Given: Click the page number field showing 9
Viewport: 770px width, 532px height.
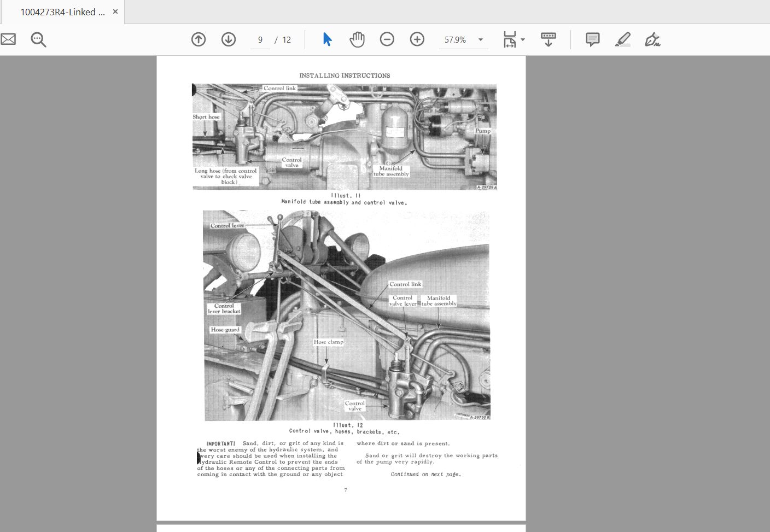Looking at the screenshot, I should pos(260,40).
